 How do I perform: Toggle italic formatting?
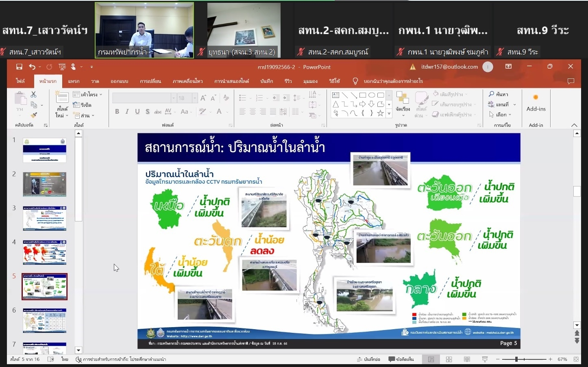pos(127,111)
